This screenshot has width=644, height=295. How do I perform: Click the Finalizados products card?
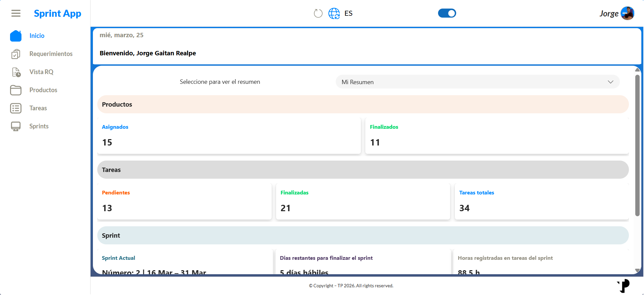point(497,136)
